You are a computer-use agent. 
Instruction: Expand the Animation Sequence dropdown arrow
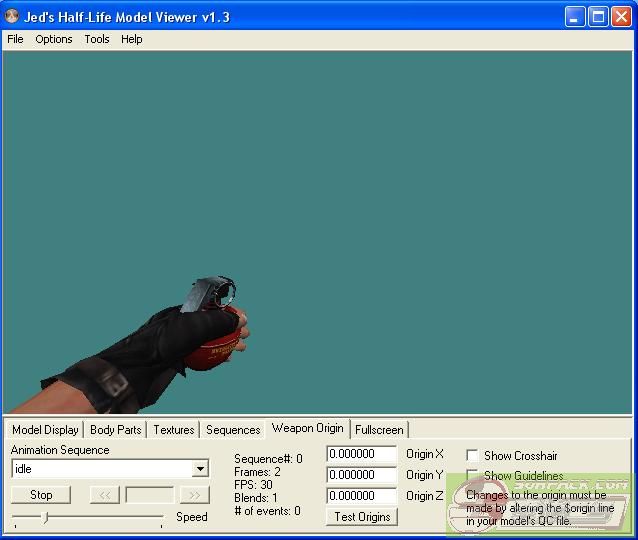pos(200,469)
